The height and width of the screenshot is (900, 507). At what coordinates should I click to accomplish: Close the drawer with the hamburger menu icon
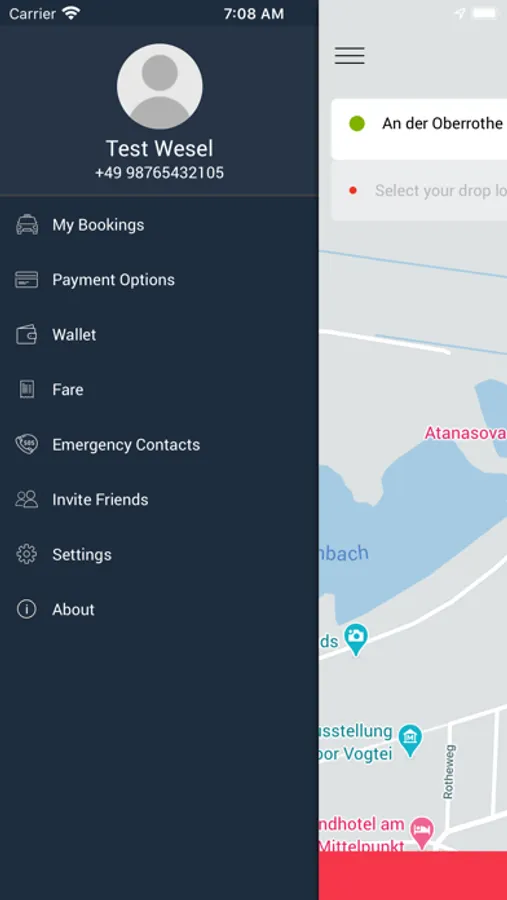[350, 56]
